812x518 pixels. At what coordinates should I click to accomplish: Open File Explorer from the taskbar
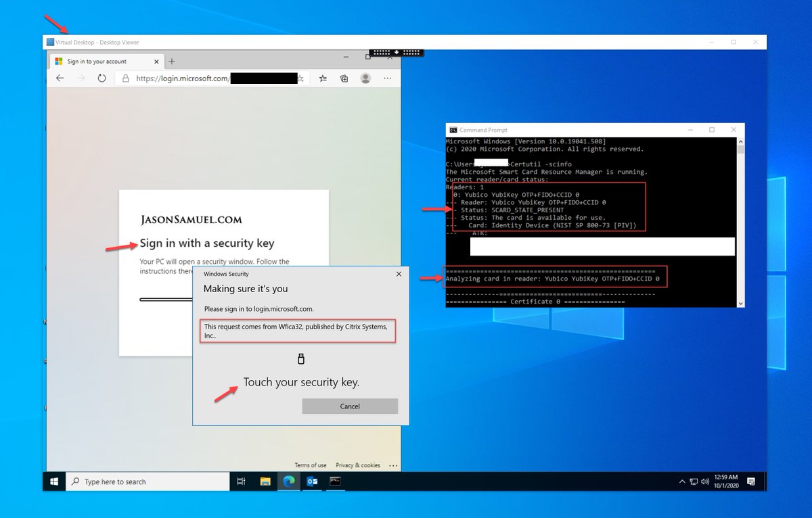(264, 481)
